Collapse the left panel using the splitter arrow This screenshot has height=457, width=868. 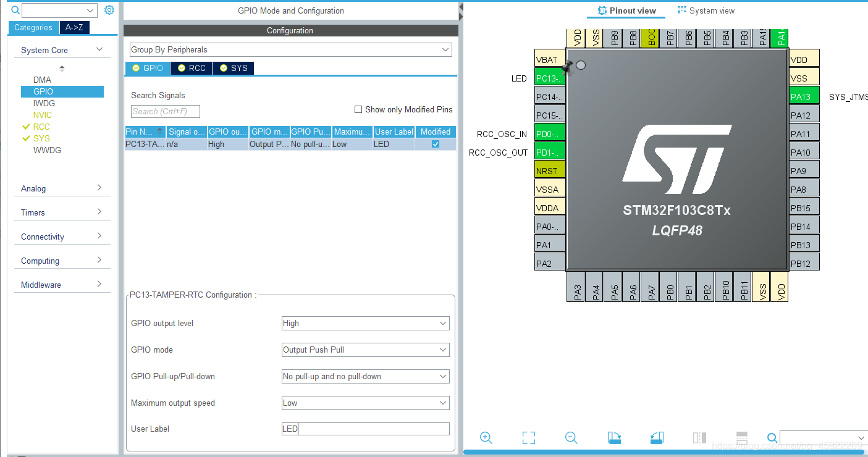coord(461,7)
